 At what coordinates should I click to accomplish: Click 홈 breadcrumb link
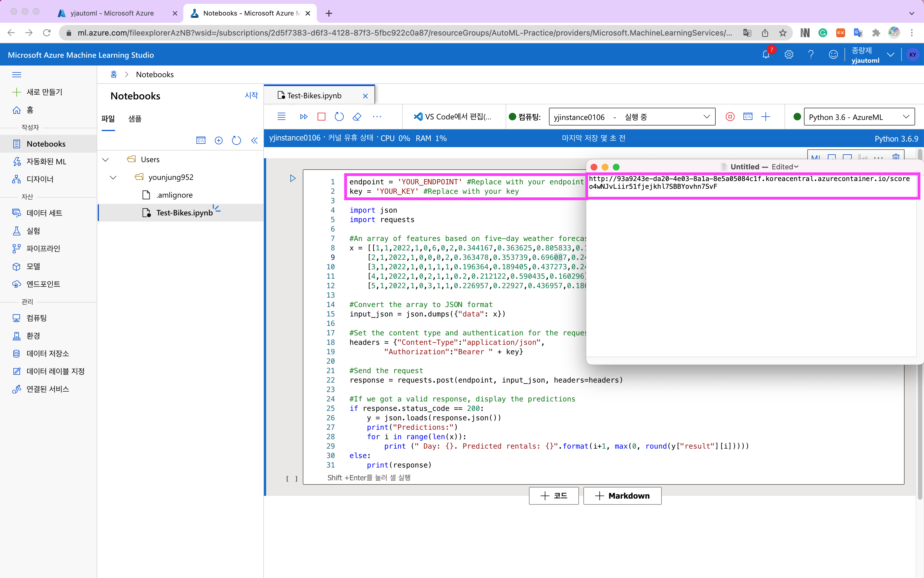click(x=114, y=75)
